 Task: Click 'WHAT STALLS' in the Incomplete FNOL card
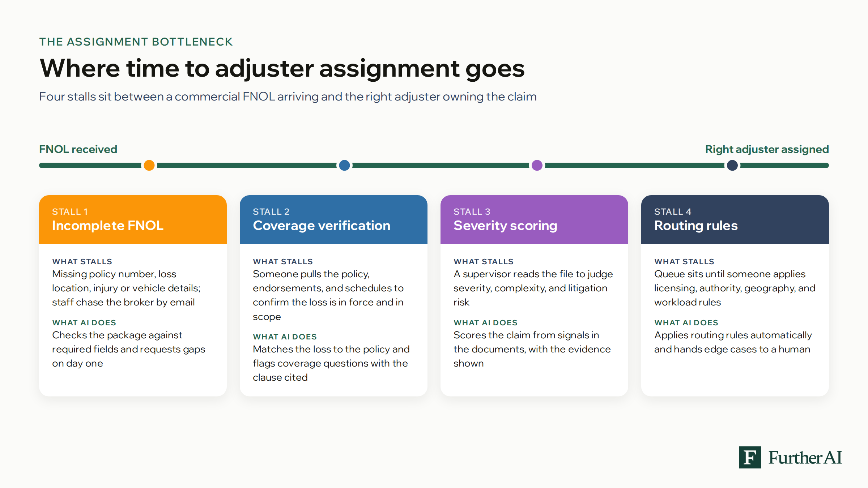click(82, 261)
